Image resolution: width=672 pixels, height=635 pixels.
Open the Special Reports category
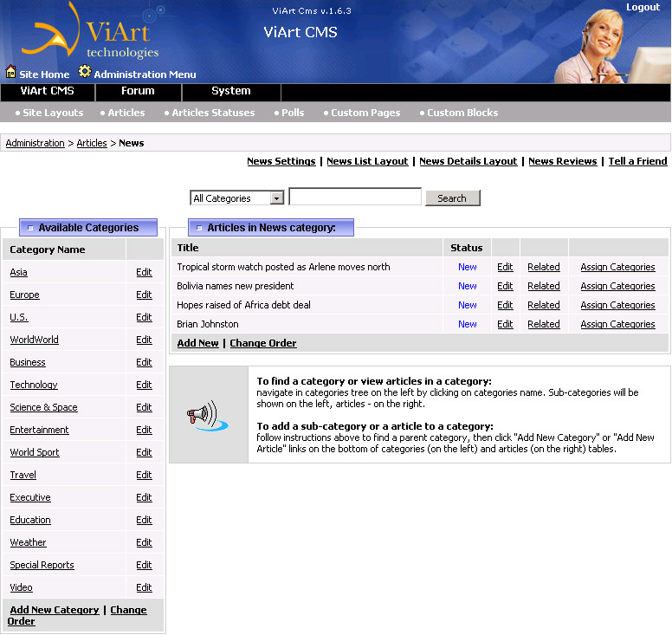coord(42,565)
